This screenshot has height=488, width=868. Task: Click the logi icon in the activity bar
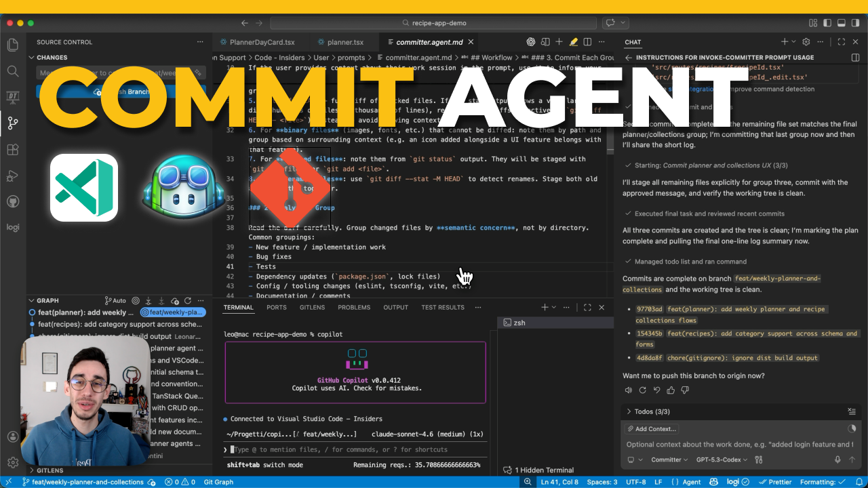12,227
